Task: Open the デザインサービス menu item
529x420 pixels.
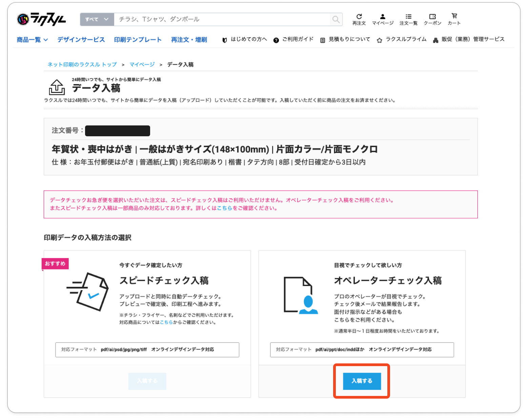Action: [81, 40]
